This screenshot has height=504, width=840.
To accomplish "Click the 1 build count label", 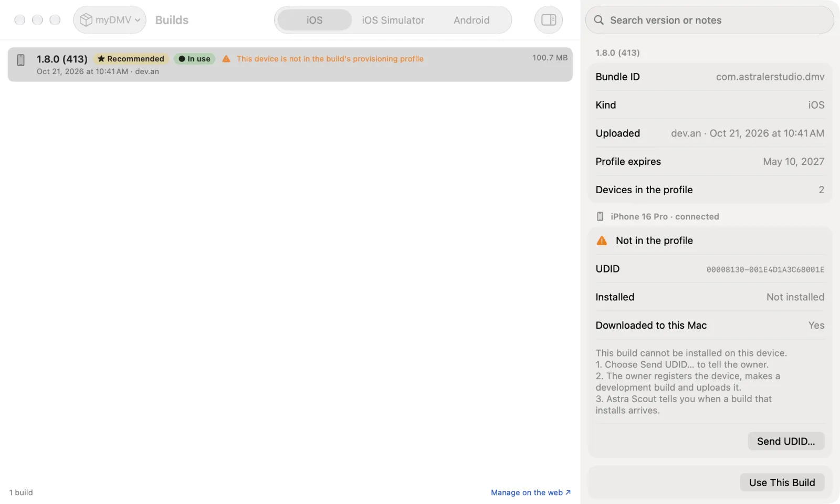I will (x=21, y=492).
